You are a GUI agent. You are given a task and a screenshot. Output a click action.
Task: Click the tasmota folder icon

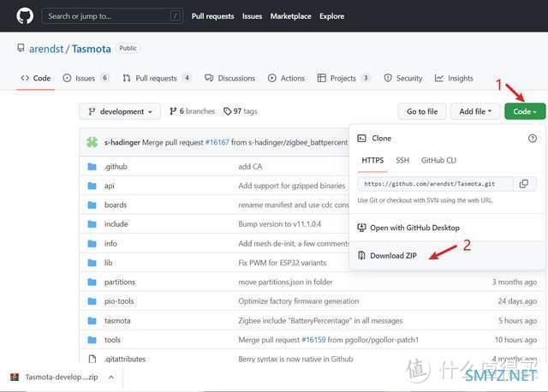coord(92,321)
